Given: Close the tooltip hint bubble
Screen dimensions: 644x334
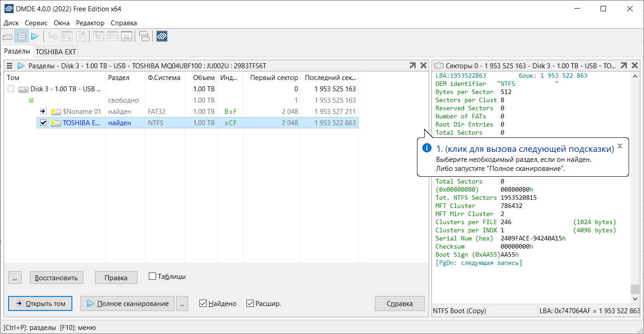Looking at the screenshot, I should [620, 146].
